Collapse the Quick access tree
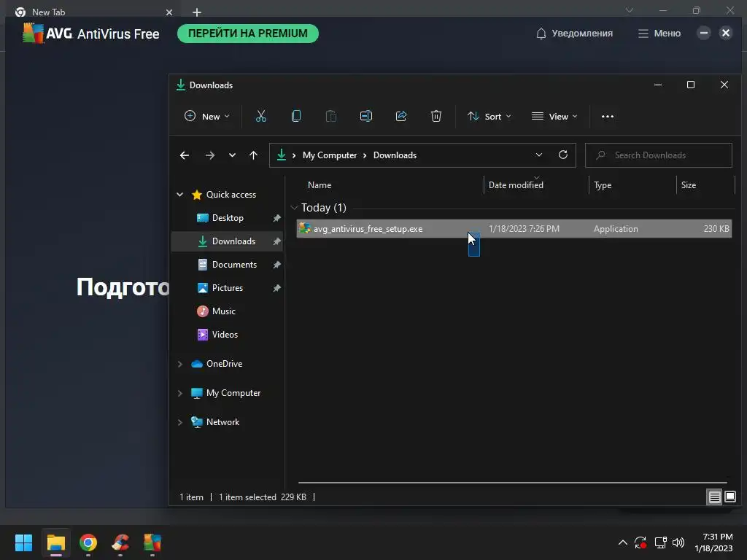 180,194
